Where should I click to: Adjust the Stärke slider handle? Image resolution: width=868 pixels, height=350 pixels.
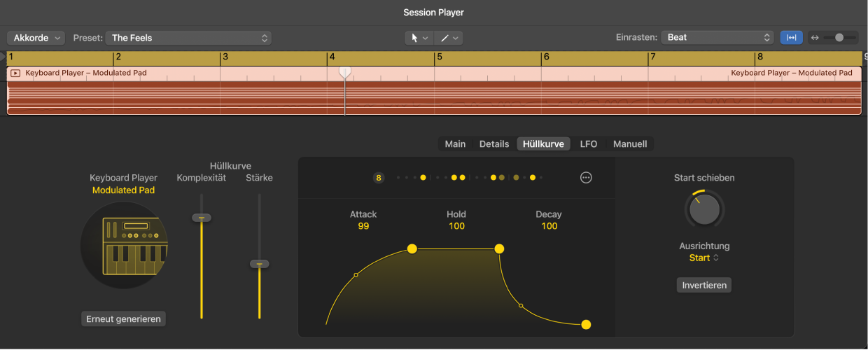(260, 264)
